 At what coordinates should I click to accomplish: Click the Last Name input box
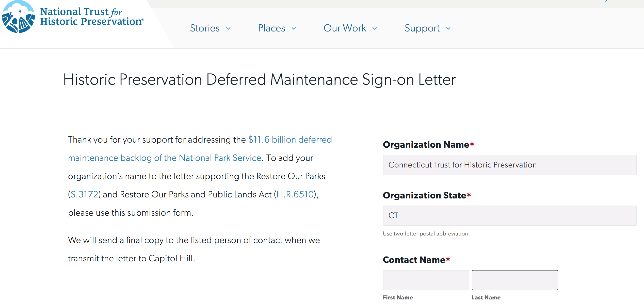click(515, 280)
